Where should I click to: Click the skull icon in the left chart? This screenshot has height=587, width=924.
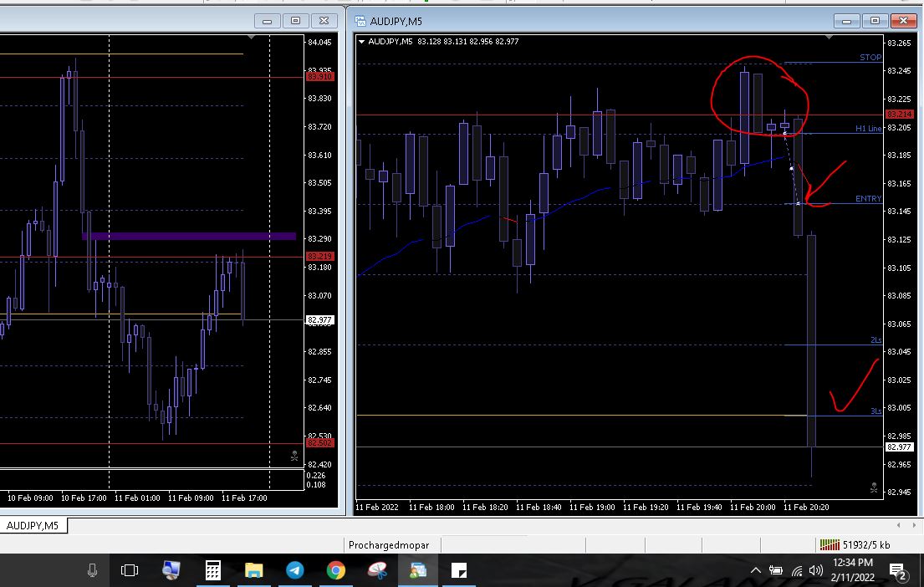294,457
